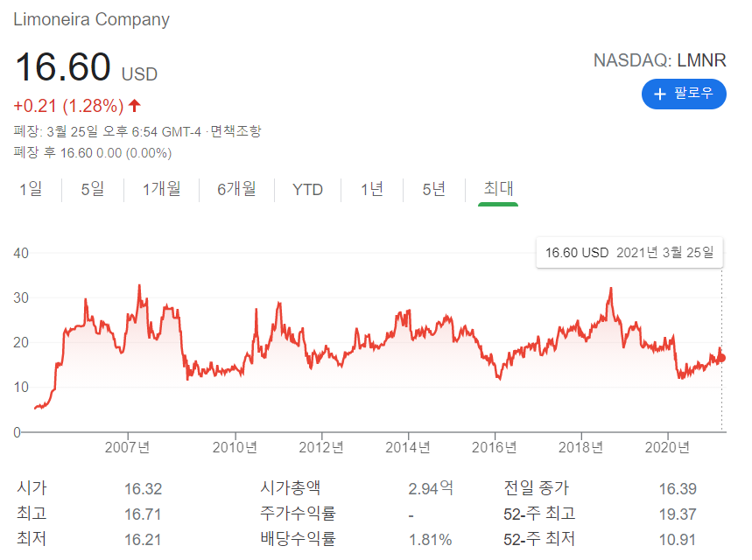Click the 시가 value 16.32
The width and height of the screenshot is (752, 560).
(143, 488)
